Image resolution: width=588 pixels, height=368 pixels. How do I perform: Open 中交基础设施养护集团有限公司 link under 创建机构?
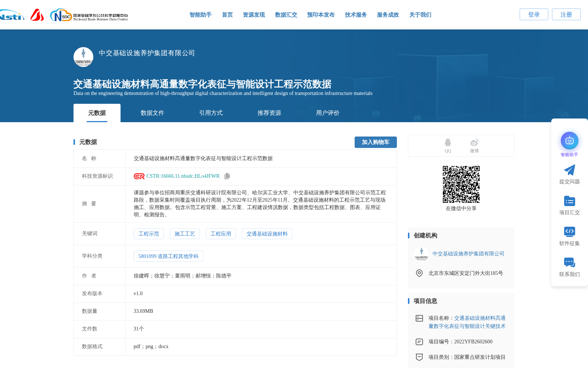tap(468, 254)
